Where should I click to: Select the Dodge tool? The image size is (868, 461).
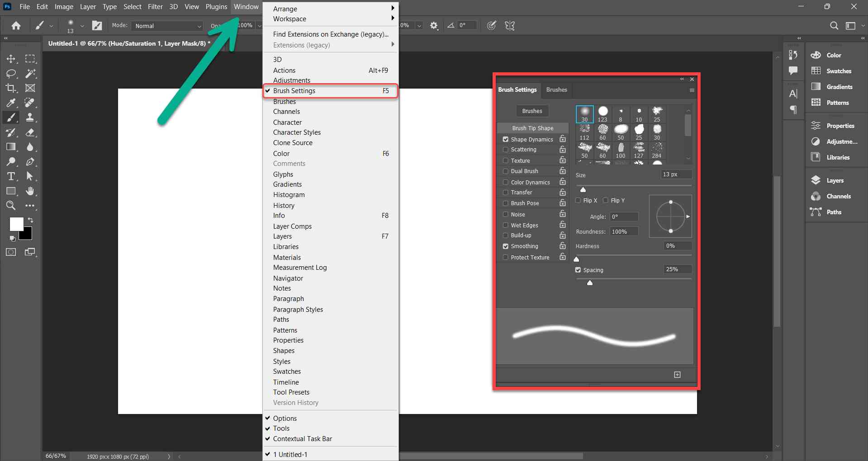(x=11, y=161)
